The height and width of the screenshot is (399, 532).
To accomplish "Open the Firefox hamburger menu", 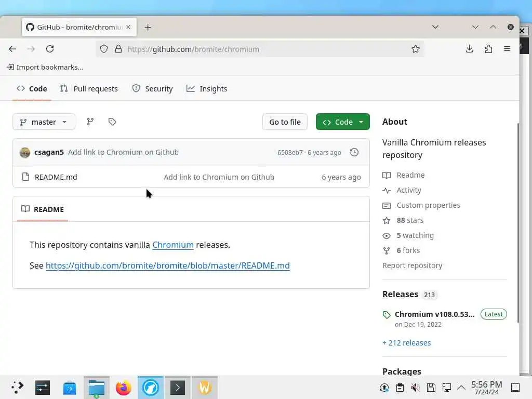I will [x=507, y=49].
